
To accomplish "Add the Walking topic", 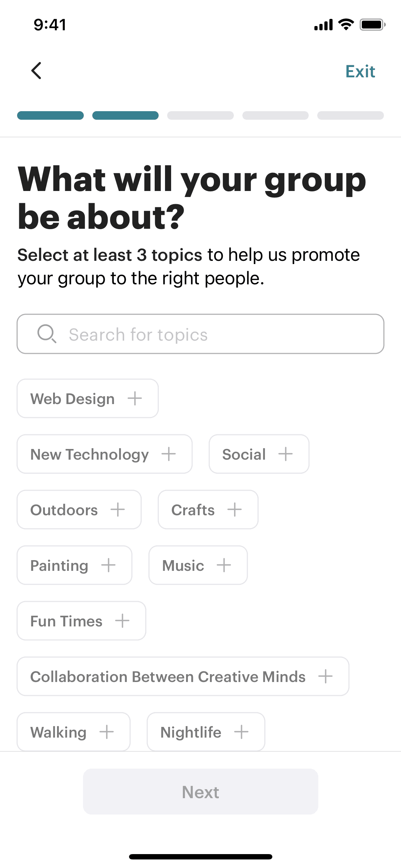I will click(73, 732).
